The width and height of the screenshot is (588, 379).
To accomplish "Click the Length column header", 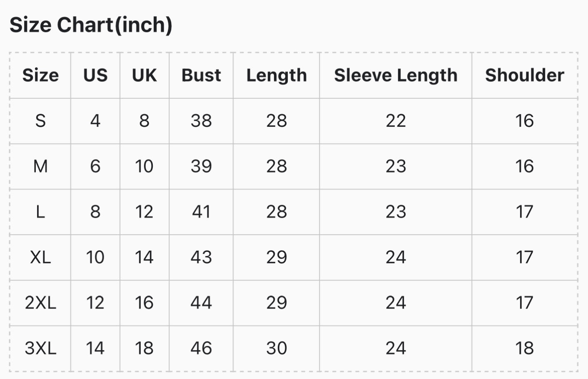I will coord(277,75).
